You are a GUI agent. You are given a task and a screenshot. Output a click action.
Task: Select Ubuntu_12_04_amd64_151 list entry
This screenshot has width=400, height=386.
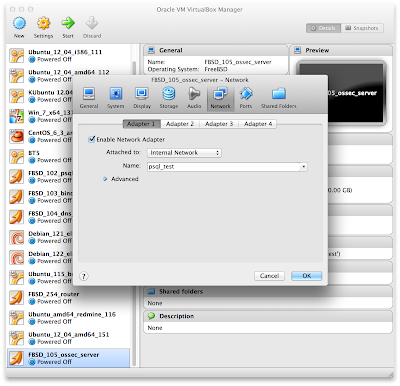pyautogui.click(x=68, y=338)
